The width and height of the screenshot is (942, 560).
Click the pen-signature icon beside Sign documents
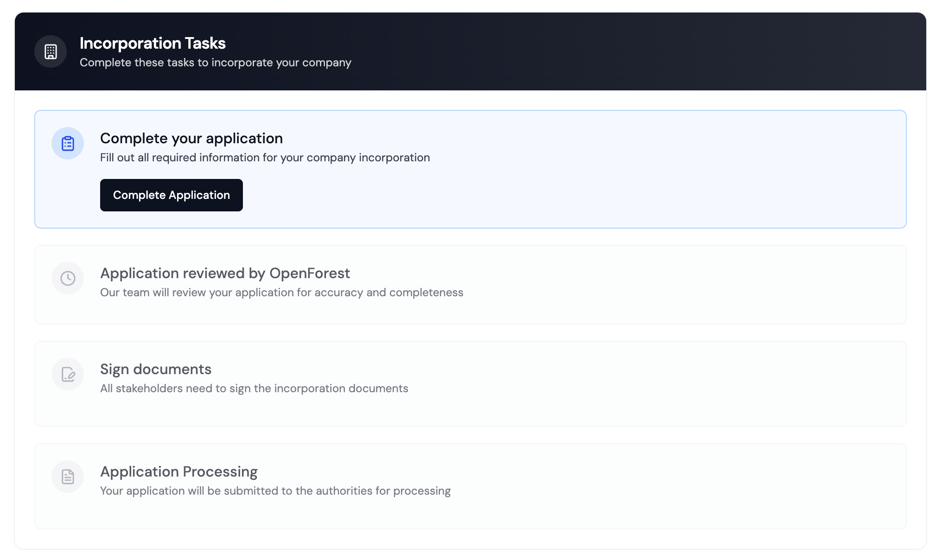pyautogui.click(x=68, y=374)
